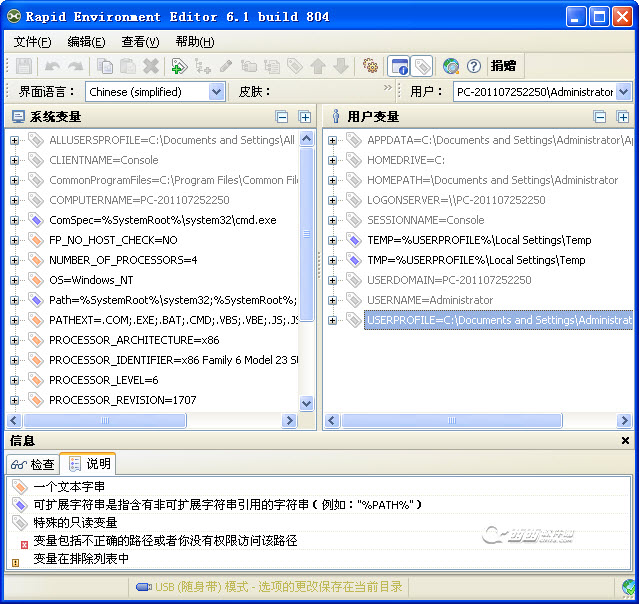This screenshot has width=639, height=604.
Task: Toggle the information panel toolbar button
Action: pos(398,66)
